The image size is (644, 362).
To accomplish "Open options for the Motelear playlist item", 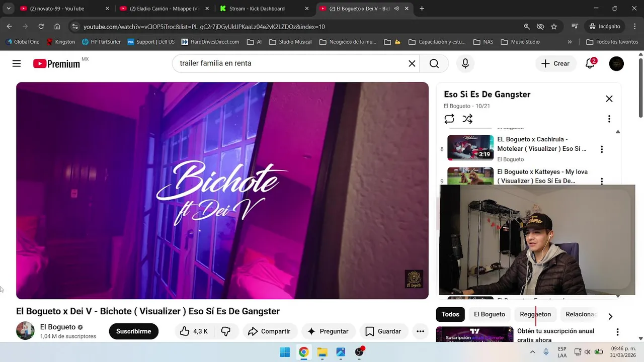I will 601,149.
